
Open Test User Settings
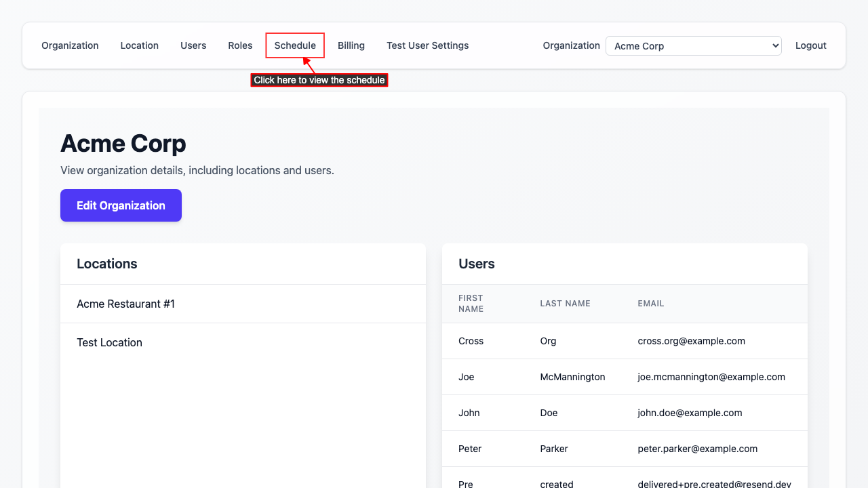[427, 45]
